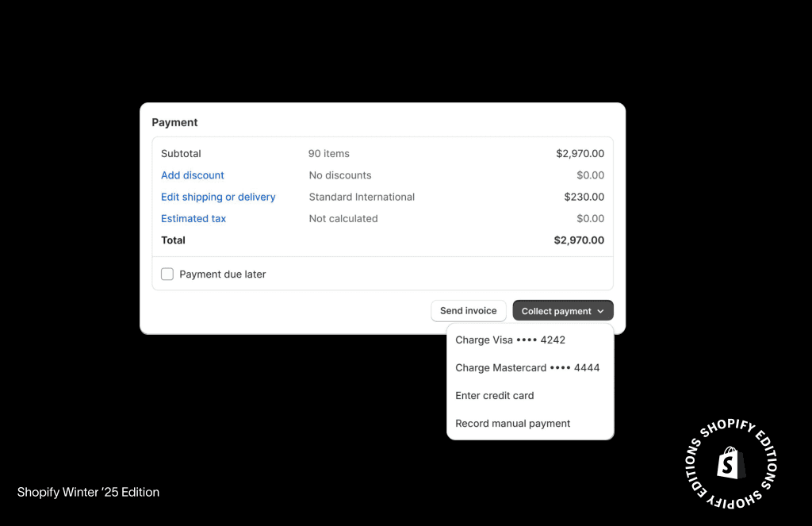Click the Standard International shipping text

[362, 197]
